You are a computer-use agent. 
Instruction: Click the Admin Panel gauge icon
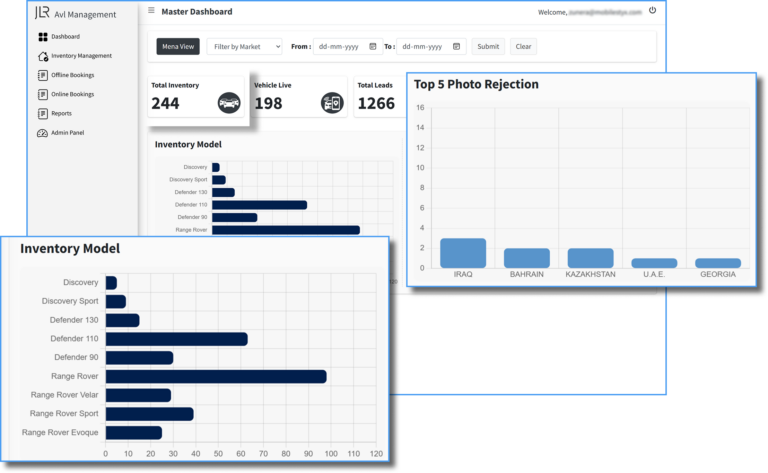click(42, 133)
